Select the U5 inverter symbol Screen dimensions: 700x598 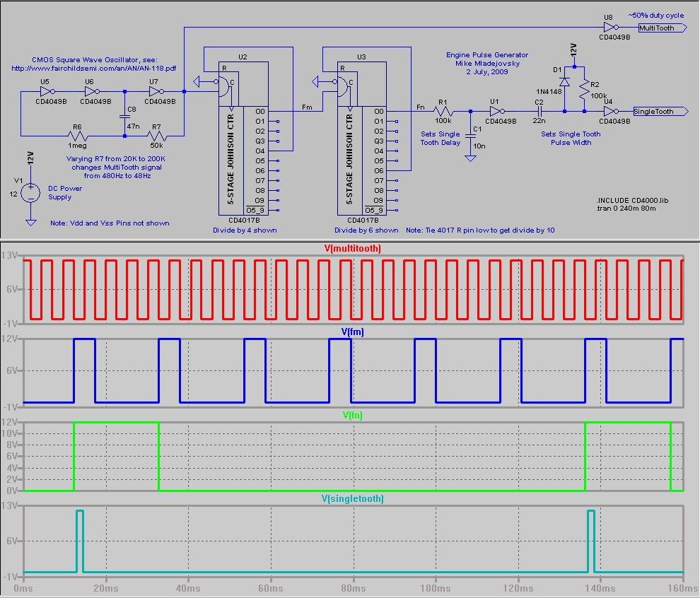point(48,91)
